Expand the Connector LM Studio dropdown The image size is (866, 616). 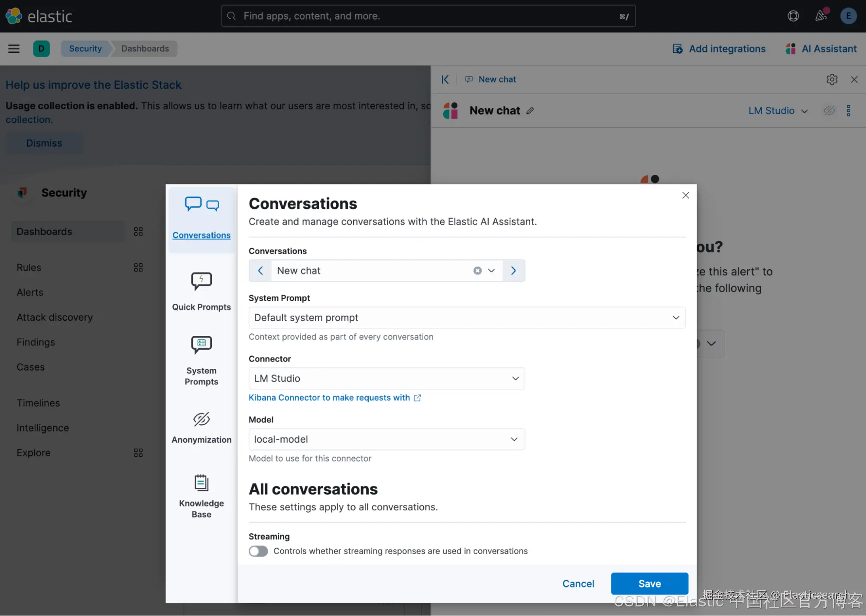[x=387, y=378]
